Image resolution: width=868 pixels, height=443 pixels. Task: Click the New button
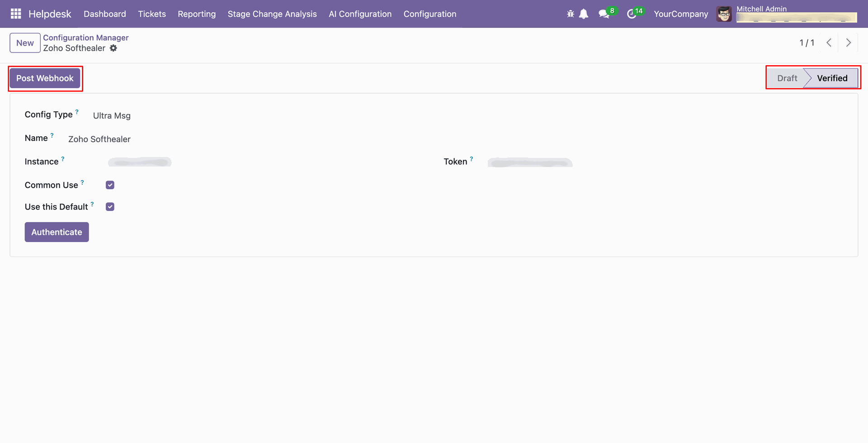click(x=25, y=43)
